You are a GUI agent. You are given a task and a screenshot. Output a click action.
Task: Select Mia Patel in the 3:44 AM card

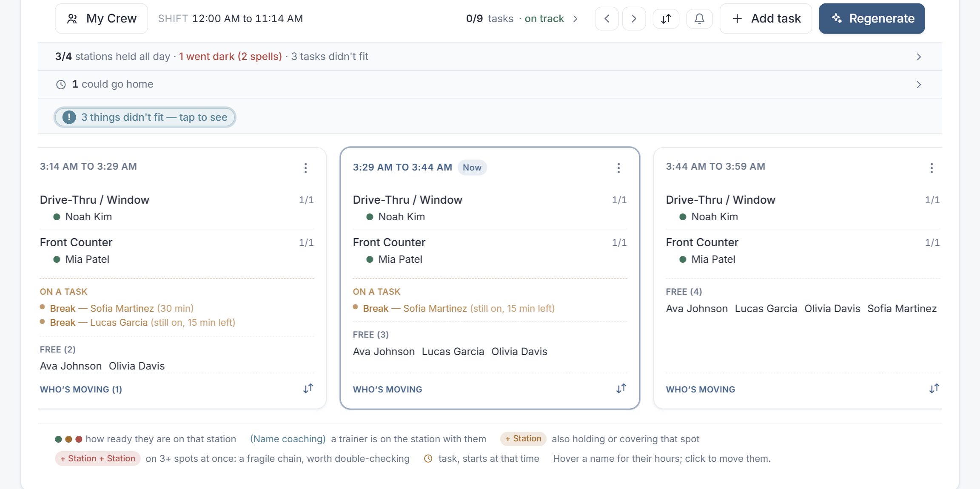[x=713, y=259]
